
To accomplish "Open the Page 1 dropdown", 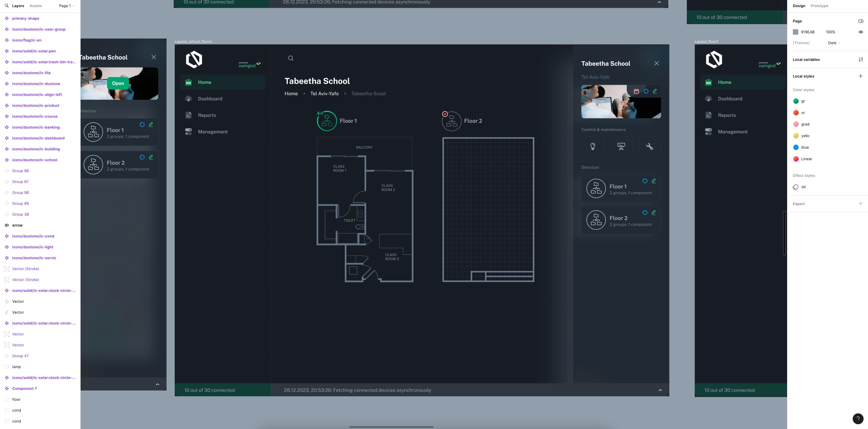I will 66,6.
